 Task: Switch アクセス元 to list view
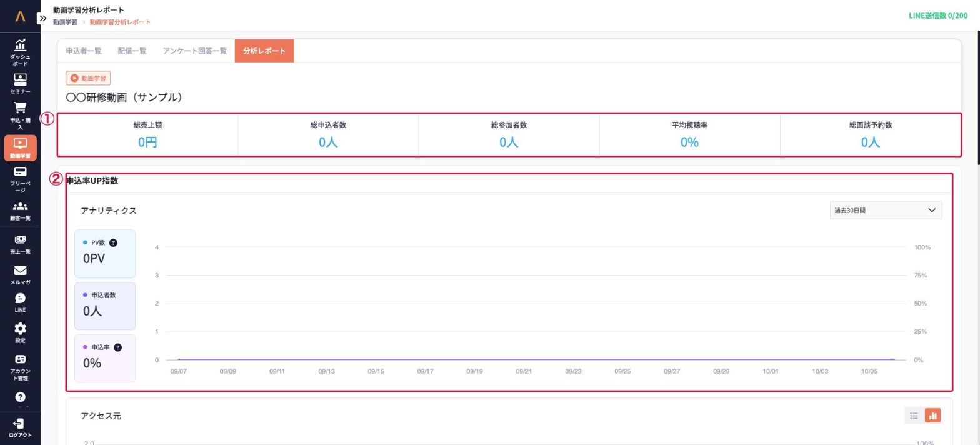click(914, 416)
